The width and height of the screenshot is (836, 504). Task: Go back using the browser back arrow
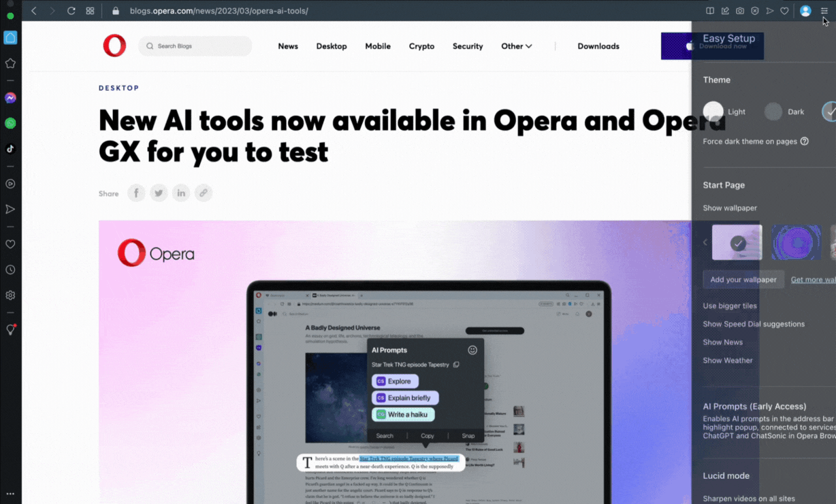click(x=34, y=11)
